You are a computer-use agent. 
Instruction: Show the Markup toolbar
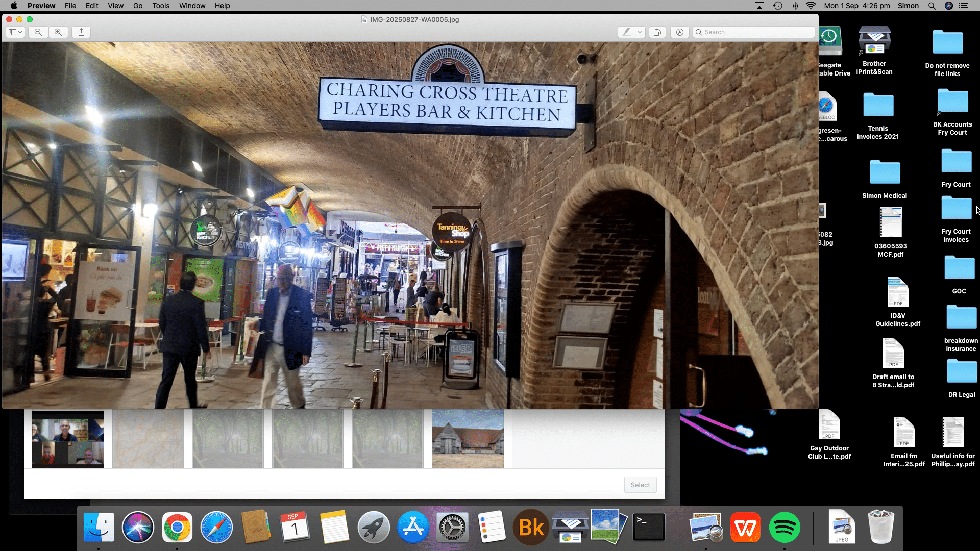pyautogui.click(x=680, y=32)
